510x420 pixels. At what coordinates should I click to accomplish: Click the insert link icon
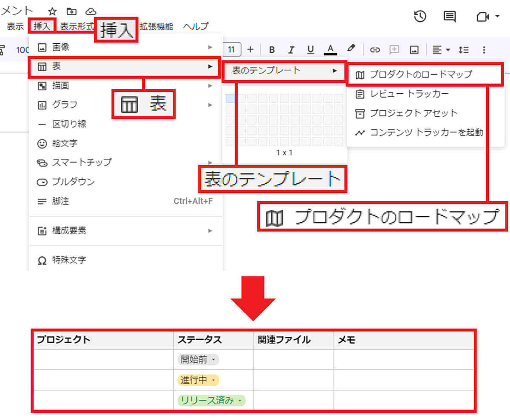(374, 50)
